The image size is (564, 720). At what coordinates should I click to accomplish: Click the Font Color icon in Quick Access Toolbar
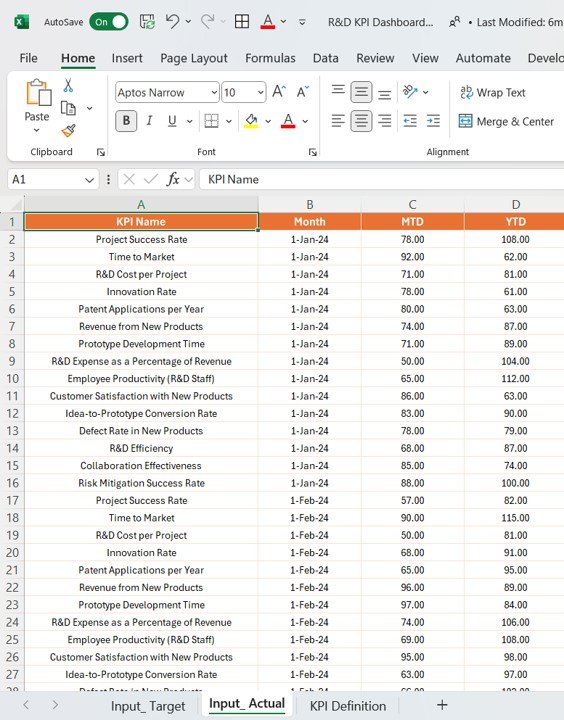[x=268, y=21]
